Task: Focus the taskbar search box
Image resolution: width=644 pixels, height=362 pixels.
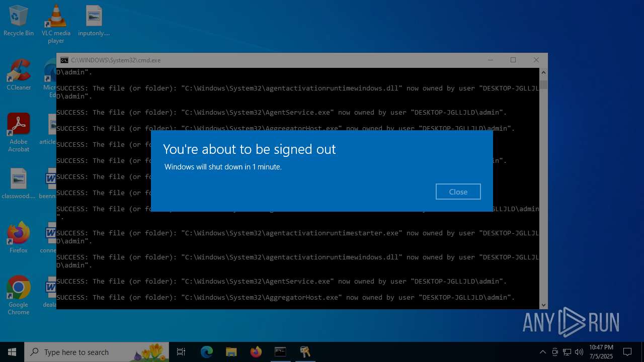Action: pos(97,352)
